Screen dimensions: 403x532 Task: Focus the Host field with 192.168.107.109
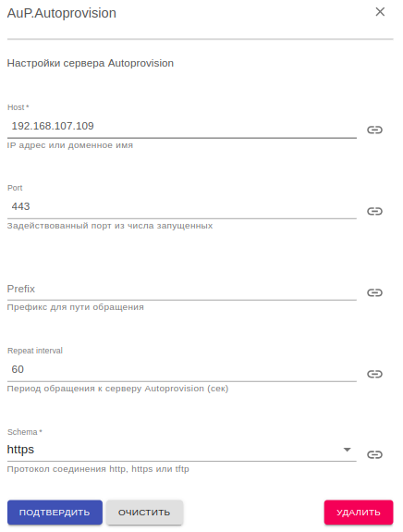182,126
